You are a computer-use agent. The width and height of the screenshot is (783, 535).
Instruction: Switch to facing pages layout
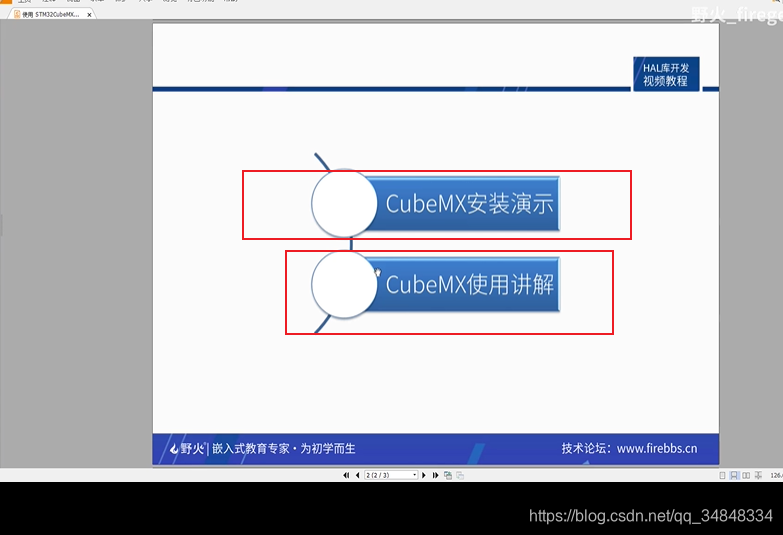pos(746,476)
